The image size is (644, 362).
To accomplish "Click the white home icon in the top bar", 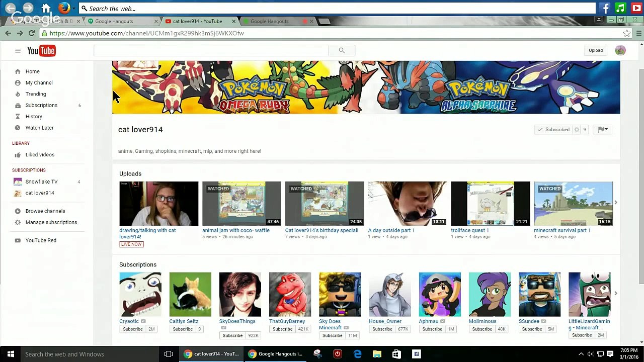I will (46, 8).
